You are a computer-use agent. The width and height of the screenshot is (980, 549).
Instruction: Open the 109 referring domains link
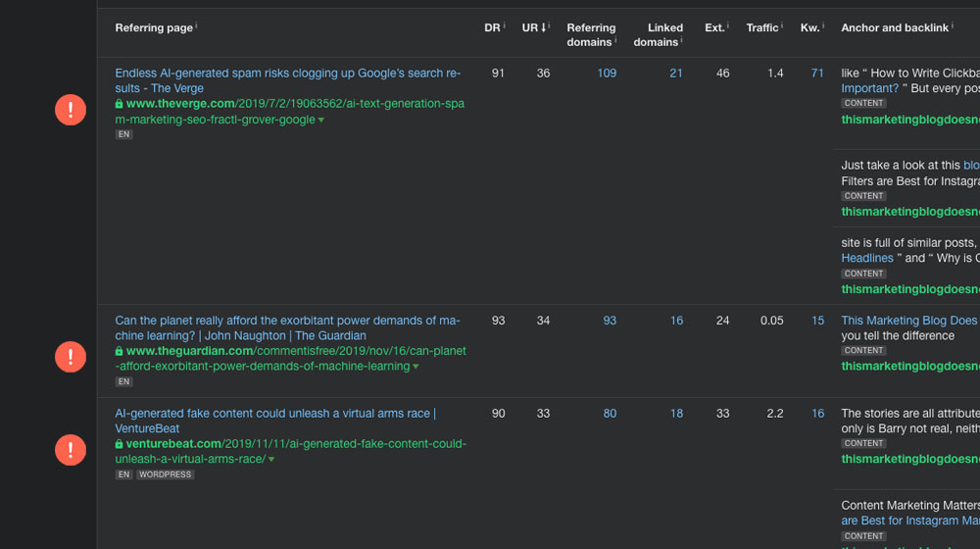pos(607,74)
